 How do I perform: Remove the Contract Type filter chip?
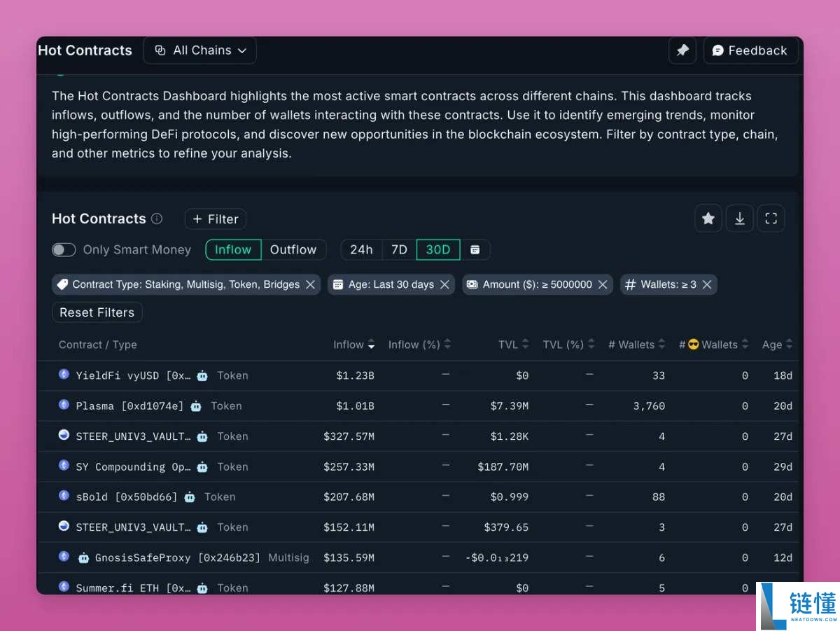tap(310, 284)
